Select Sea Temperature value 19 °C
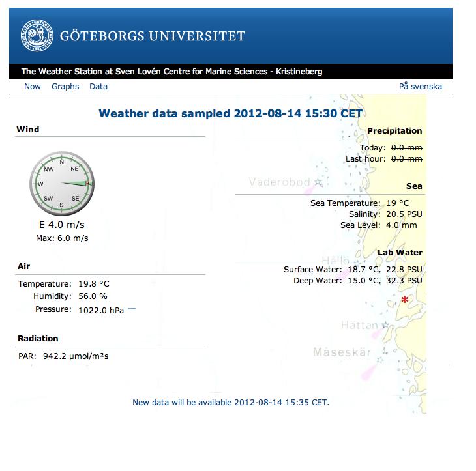Viewport: 476px width, 471px height. pyautogui.click(x=398, y=203)
